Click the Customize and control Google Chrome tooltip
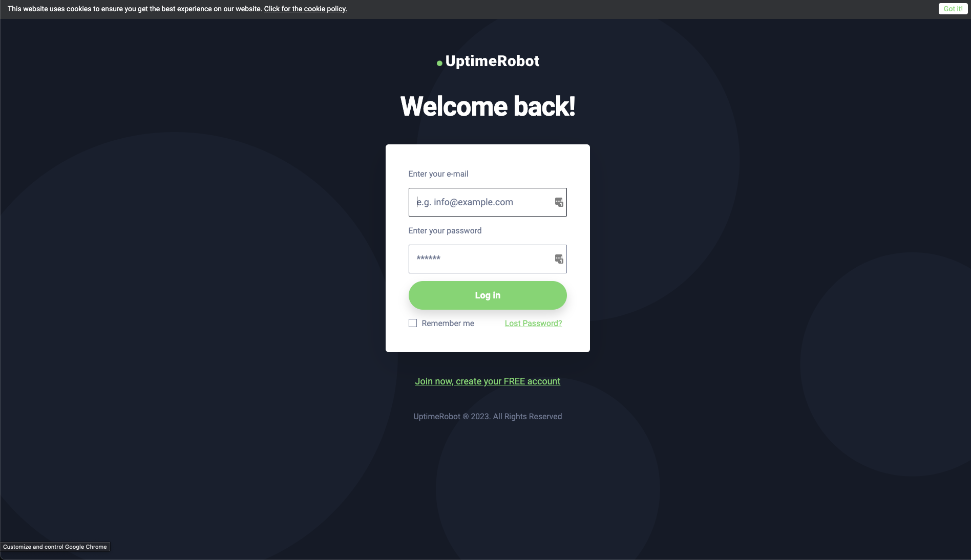This screenshot has height=560, width=971. pyautogui.click(x=55, y=547)
